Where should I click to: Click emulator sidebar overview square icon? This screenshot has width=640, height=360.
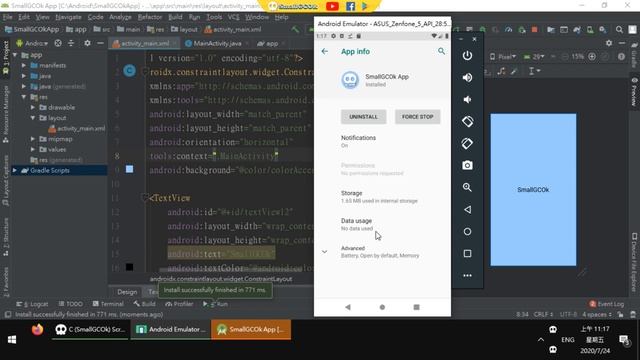467,253
